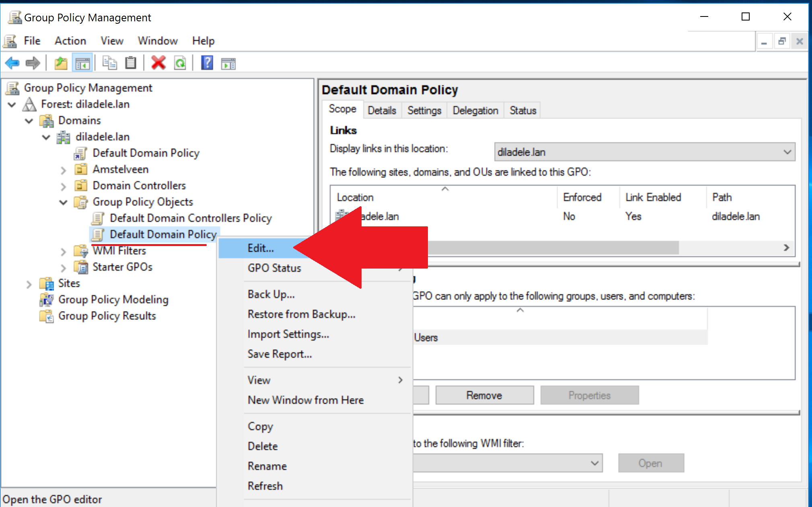Click the MMC inner window minimize icon

(x=764, y=41)
